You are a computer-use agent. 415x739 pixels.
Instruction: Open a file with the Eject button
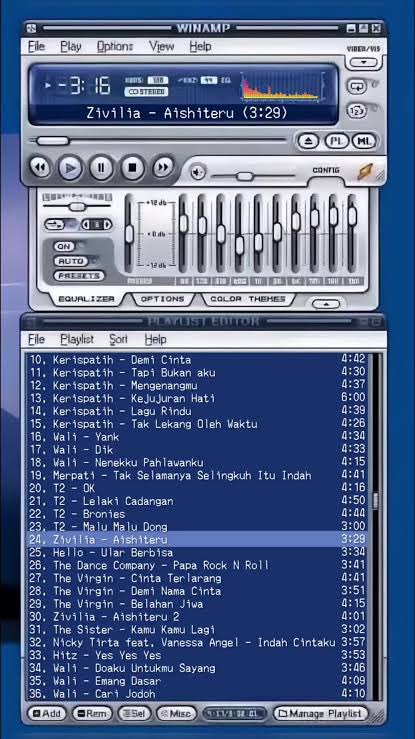coord(308,141)
